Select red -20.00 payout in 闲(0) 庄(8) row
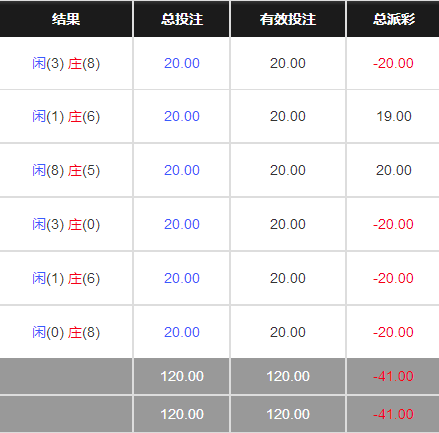 [x=393, y=332]
